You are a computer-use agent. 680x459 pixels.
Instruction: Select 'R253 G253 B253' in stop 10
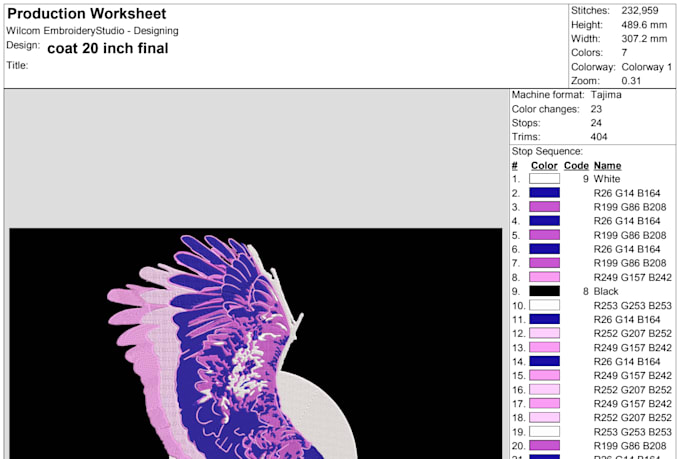pos(632,305)
